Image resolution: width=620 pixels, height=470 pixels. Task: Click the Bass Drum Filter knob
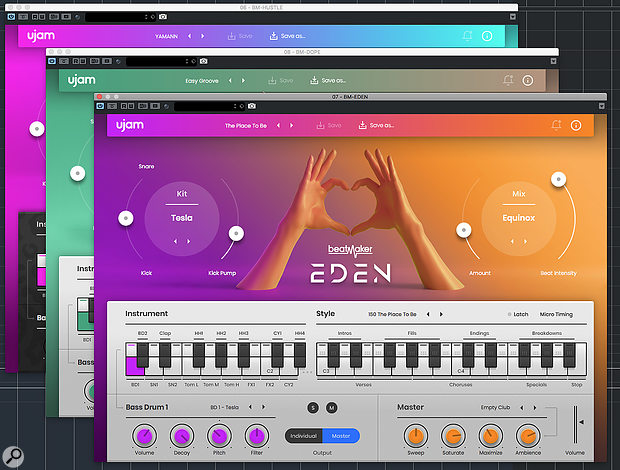coord(257,436)
